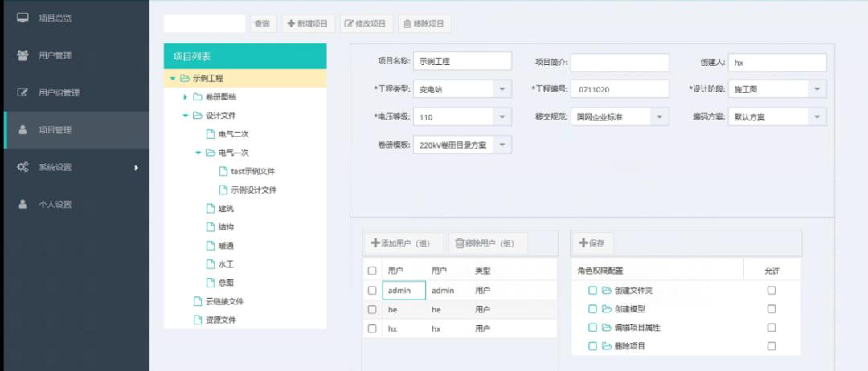868x371 pixels.
Task: Open 项目总览 in the sidebar
Action: [76, 18]
